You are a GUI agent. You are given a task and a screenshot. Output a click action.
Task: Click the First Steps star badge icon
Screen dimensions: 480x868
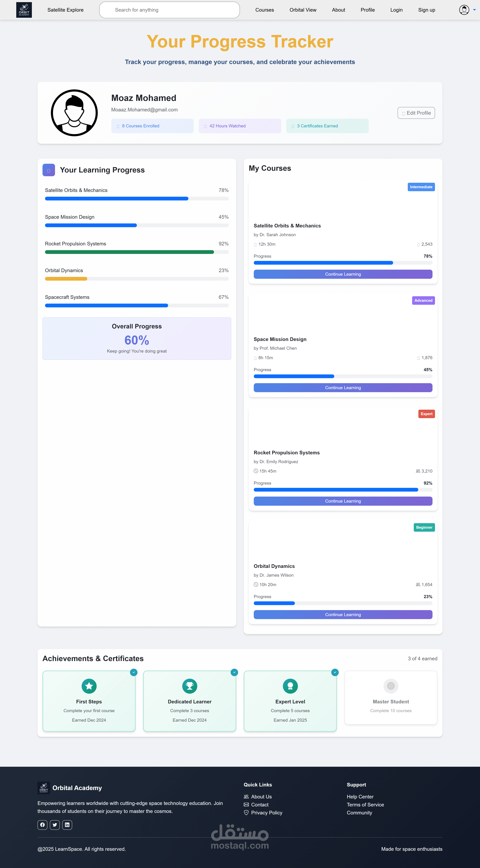pos(89,686)
